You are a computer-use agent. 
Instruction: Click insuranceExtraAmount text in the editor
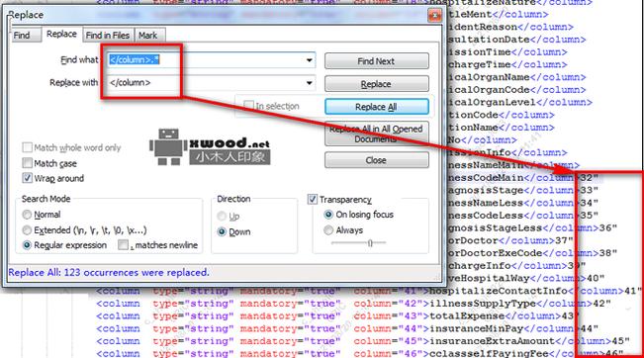(x=492, y=341)
